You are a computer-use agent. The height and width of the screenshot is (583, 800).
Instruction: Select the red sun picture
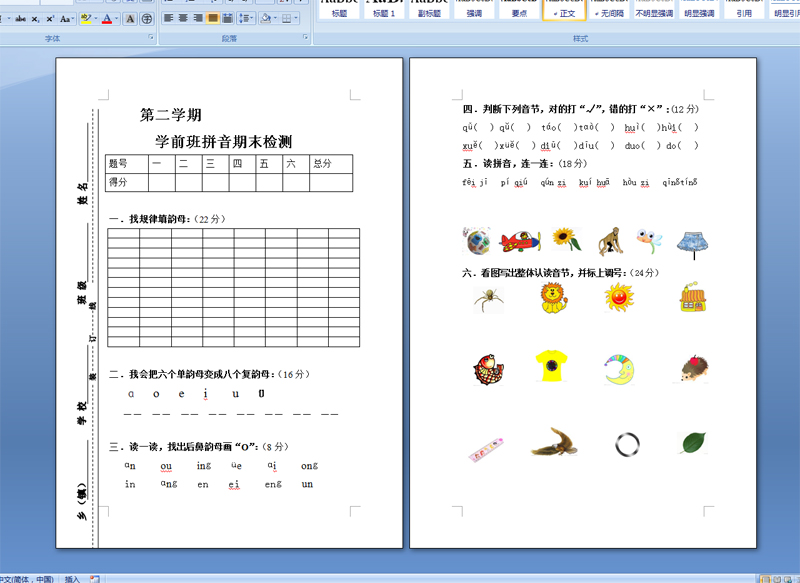pyautogui.click(x=619, y=297)
